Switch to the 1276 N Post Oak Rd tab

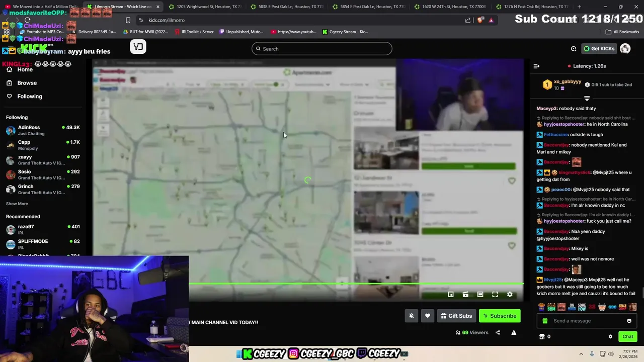click(x=532, y=7)
